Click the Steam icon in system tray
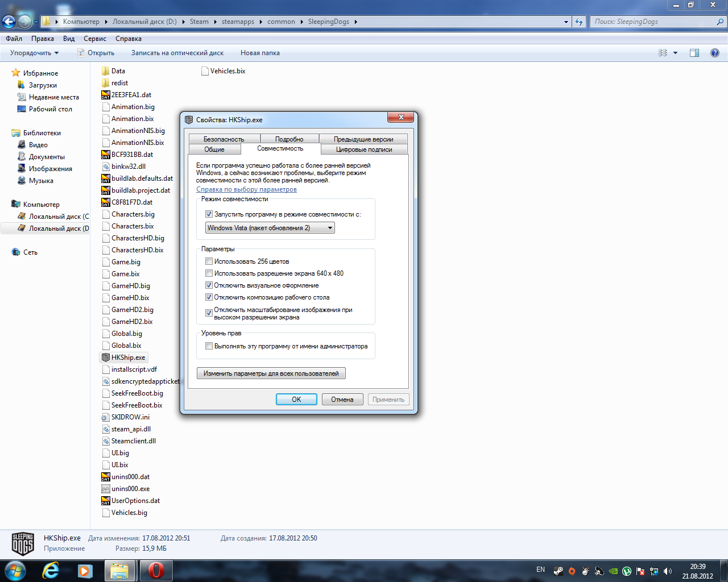This screenshot has height=582, width=728. (559, 571)
